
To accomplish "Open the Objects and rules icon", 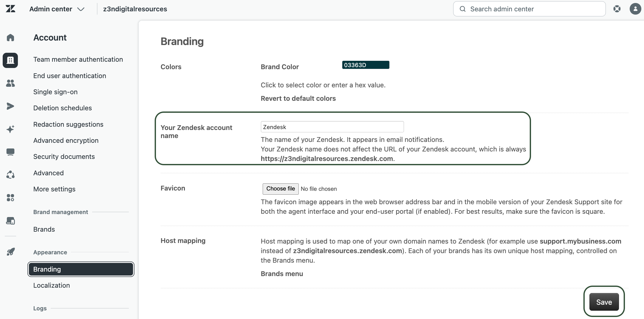I will 10,175.
